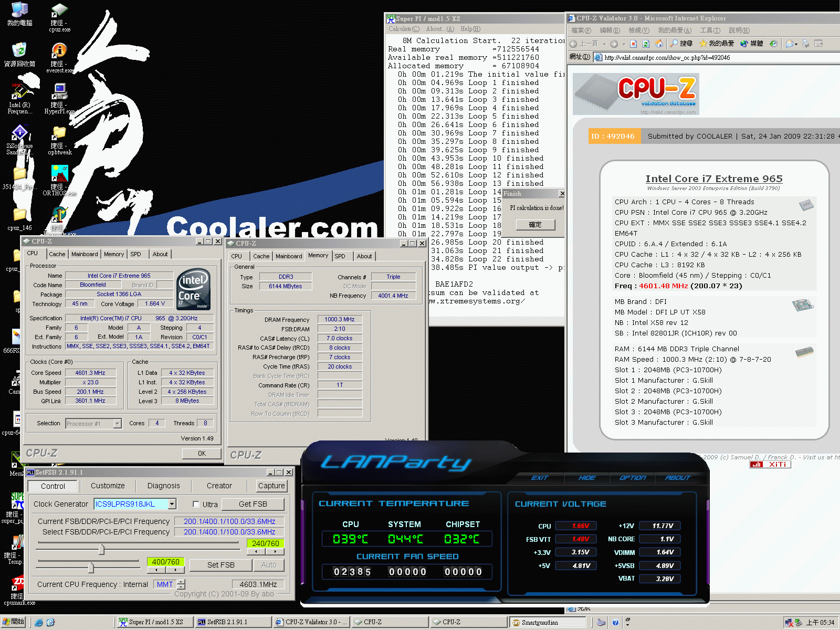Open Calculate menu in Super PI
This screenshot has height=630, width=840.
pos(404,29)
